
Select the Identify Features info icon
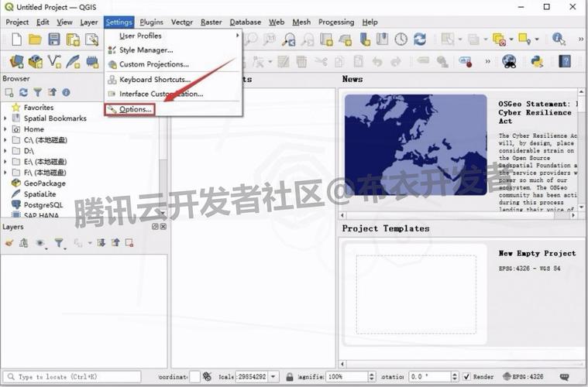tap(559, 39)
